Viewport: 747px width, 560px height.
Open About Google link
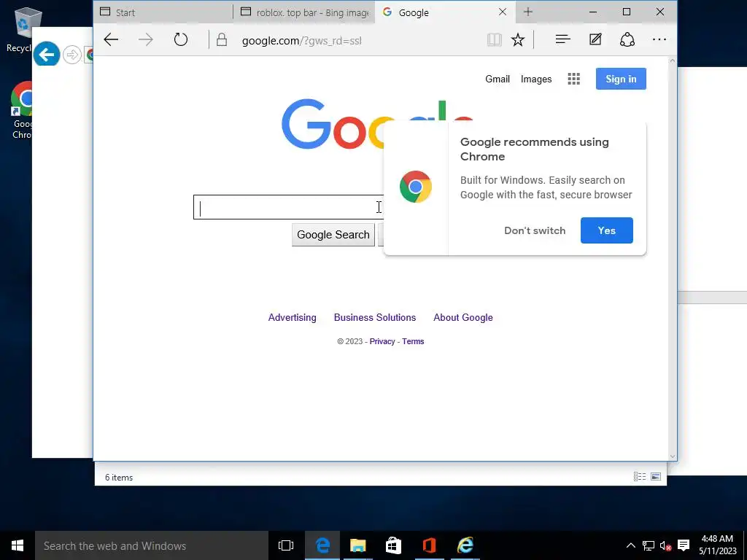click(463, 318)
